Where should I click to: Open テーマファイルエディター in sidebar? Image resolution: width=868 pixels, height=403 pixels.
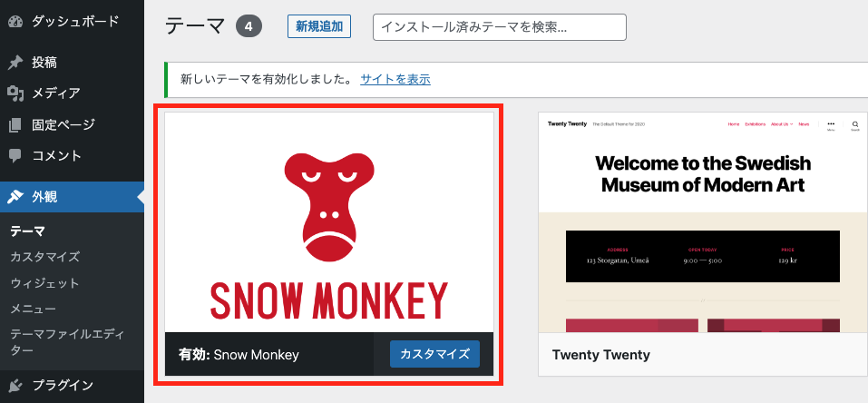coord(66,342)
